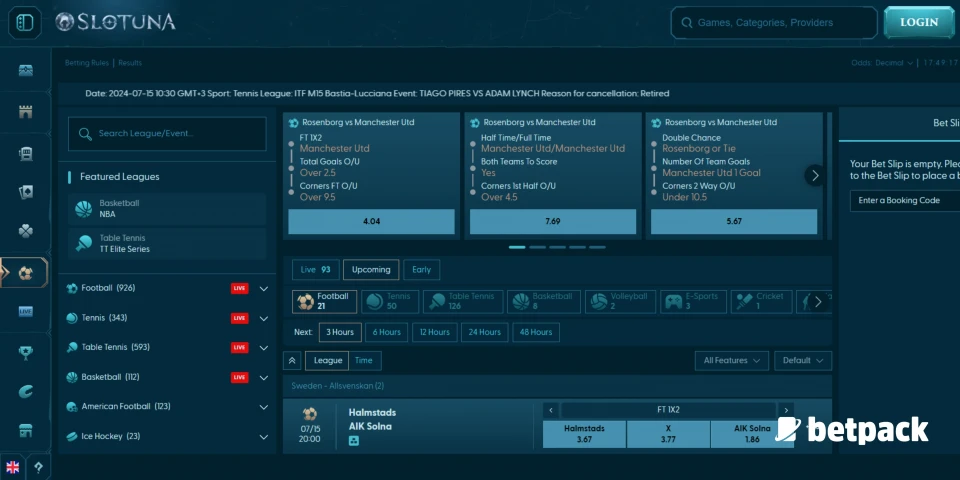The width and height of the screenshot is (960, 480).
Task: Switch grouping to Time view
Action: click(x=364, y=361)
